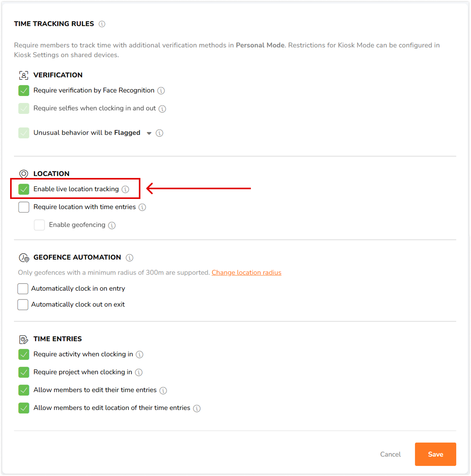The width and height of the screenshot is (471, 476).
Task: Click the info icon next to Geofence Automation heading
Action: [129, 257]
